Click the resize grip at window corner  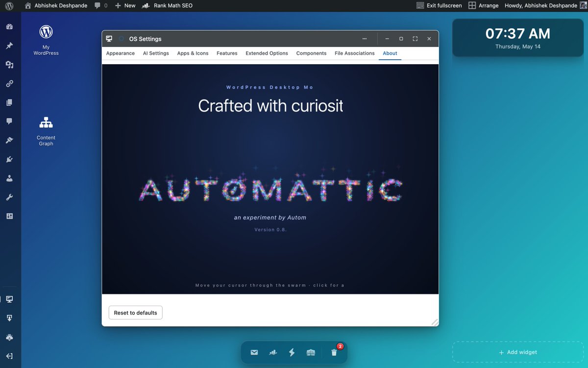(x=434, y=322)
